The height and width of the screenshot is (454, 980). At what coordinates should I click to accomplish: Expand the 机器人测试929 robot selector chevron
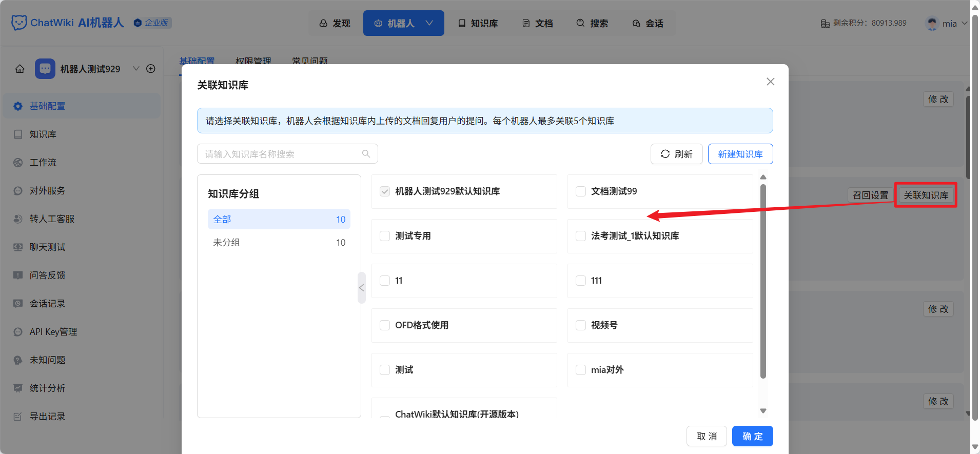136,69
